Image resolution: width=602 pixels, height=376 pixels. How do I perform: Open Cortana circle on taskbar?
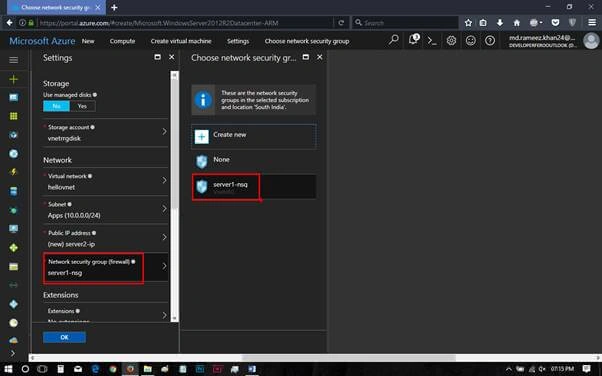(25, 369)
